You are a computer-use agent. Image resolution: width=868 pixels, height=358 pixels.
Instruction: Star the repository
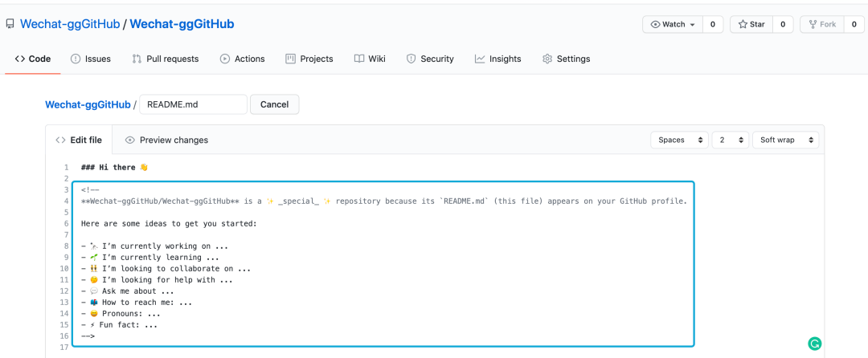751,24
